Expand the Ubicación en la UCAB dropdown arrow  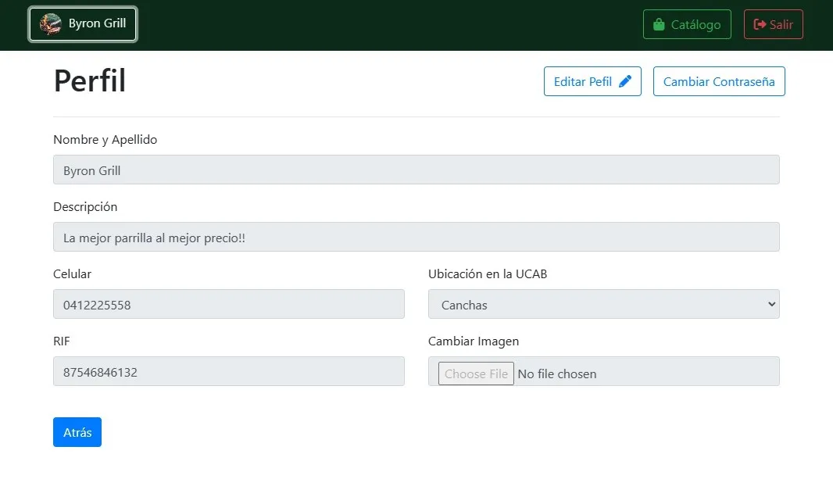pyautogui.click(x=771, y=304)
